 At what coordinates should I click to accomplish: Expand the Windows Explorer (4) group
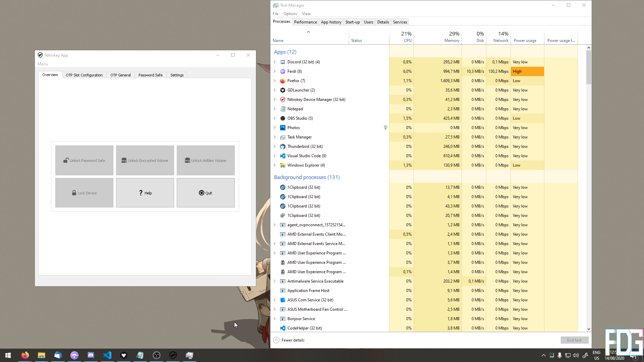tap(275, 165)
